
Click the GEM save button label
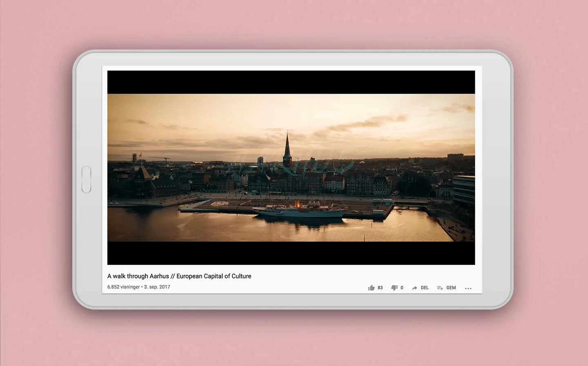(451, 288)
